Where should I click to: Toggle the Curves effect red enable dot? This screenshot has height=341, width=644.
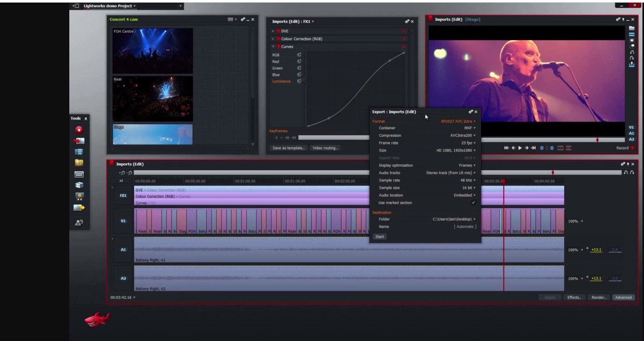coord(278,46)
